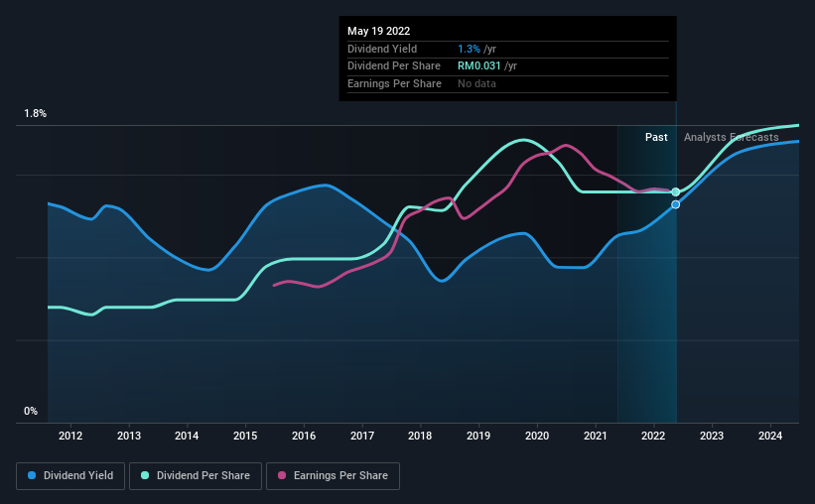Click the 2017 x-axis label
This screenshot has height=504, width=815.
[362, 436]
